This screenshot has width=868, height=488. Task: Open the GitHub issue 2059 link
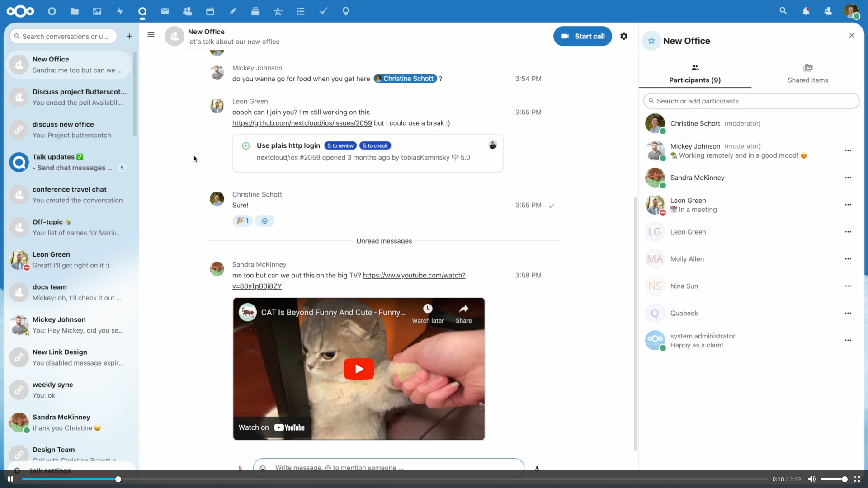coord(302,123)
